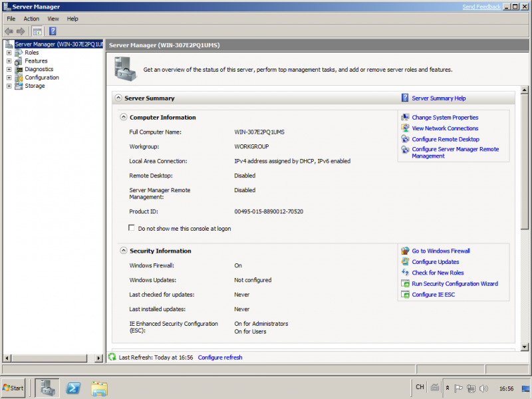The height and width of the screenshot is (399, 532).
Task: Expand the Features tree node
Action: click(x=9, y=61)
